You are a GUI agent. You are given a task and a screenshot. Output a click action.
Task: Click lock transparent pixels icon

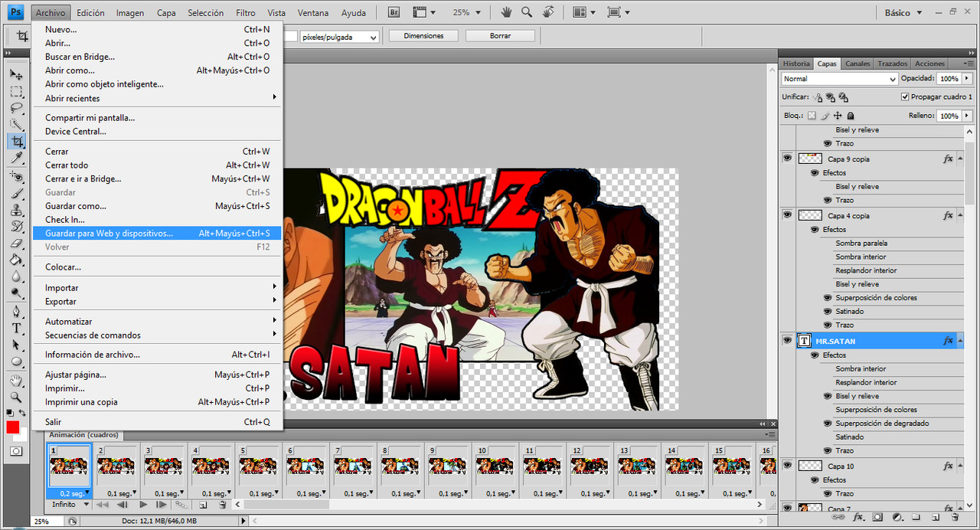812,116
